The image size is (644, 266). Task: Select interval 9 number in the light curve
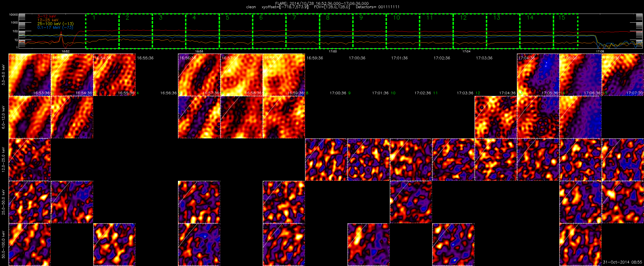pos(361,18)
